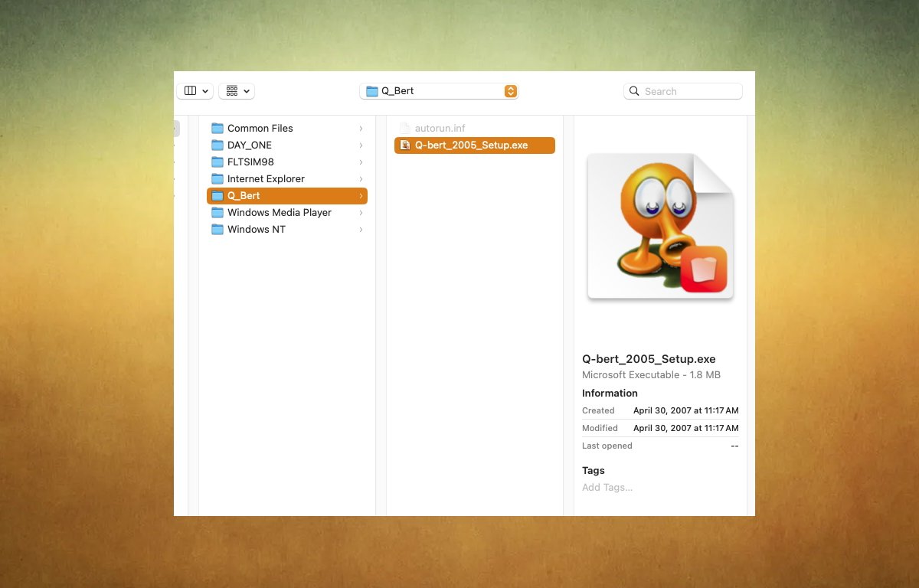Click the Q_Bert folder icon in the column list
The height and width of the screenshot is (588, 919).
[217, 195]
